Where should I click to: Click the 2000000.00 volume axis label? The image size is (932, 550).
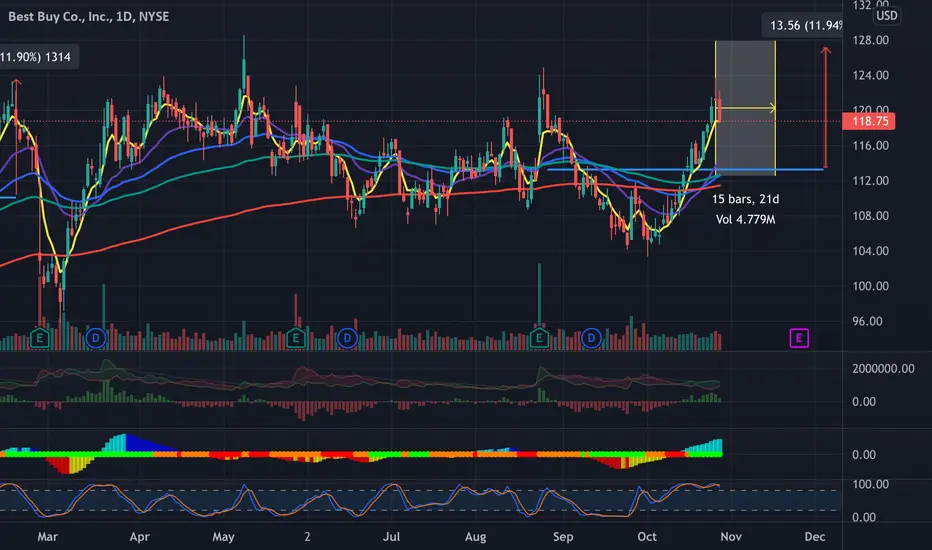point(883,369)
